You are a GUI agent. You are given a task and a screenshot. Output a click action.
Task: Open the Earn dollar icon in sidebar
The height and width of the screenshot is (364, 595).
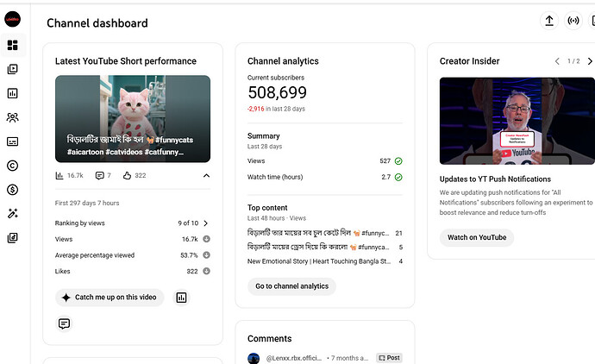tap(13, 190)
